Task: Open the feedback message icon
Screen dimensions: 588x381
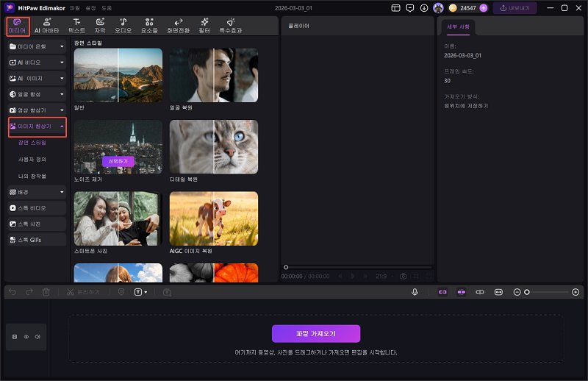Action: pos(410,8)
